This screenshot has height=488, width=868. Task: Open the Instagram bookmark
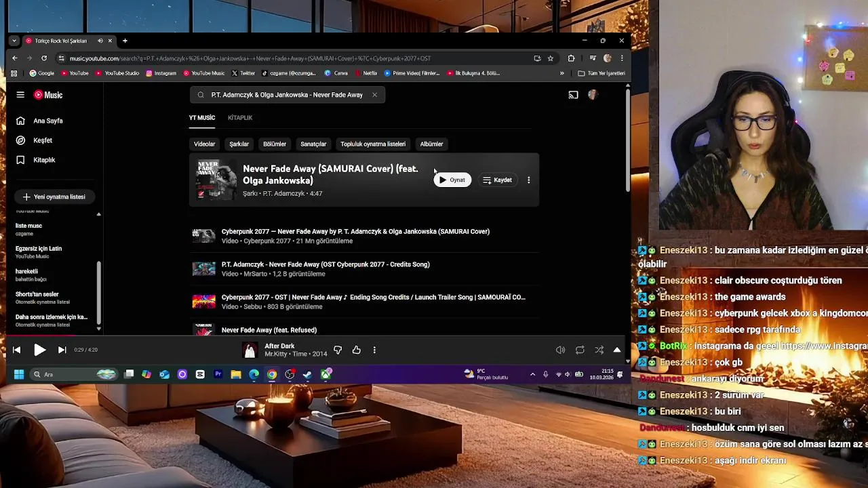(x=161, y=73)
